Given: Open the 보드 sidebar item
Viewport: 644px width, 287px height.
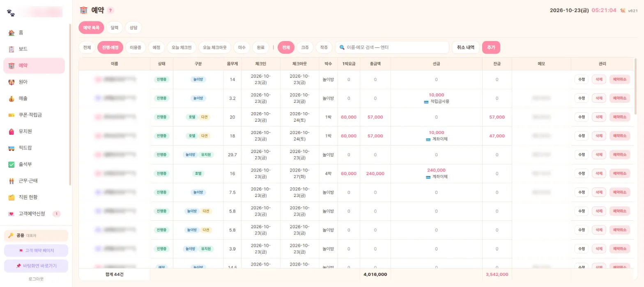Looking at the screenshot, I should point(34,49).
